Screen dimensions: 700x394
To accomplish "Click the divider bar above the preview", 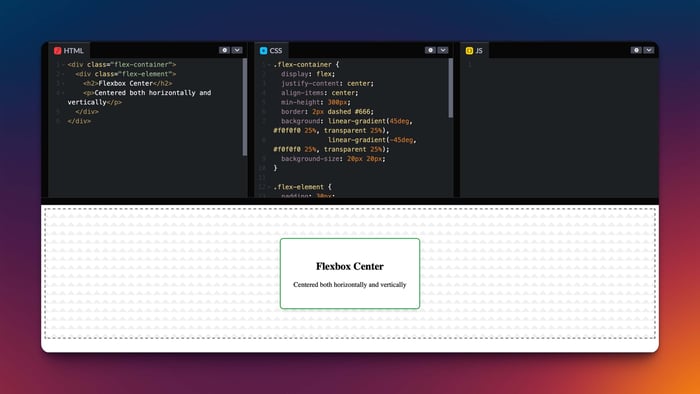I will 350,201.
